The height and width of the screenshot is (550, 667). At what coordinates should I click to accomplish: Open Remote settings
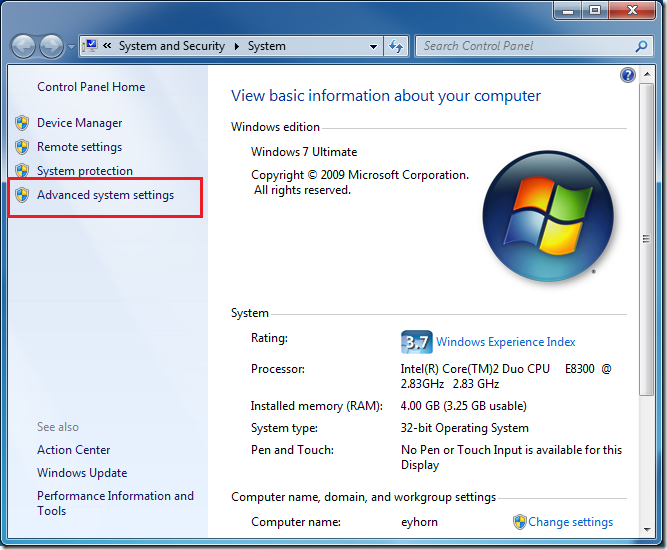click(80, 147)
